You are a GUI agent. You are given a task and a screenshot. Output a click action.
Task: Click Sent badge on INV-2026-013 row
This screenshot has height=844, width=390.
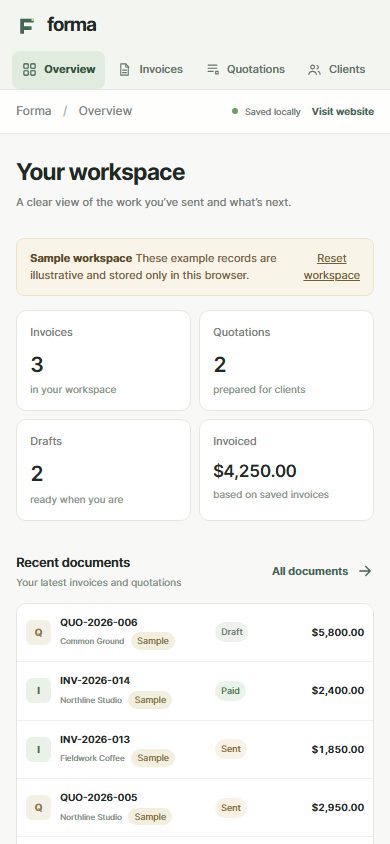(x=231, y=749)
